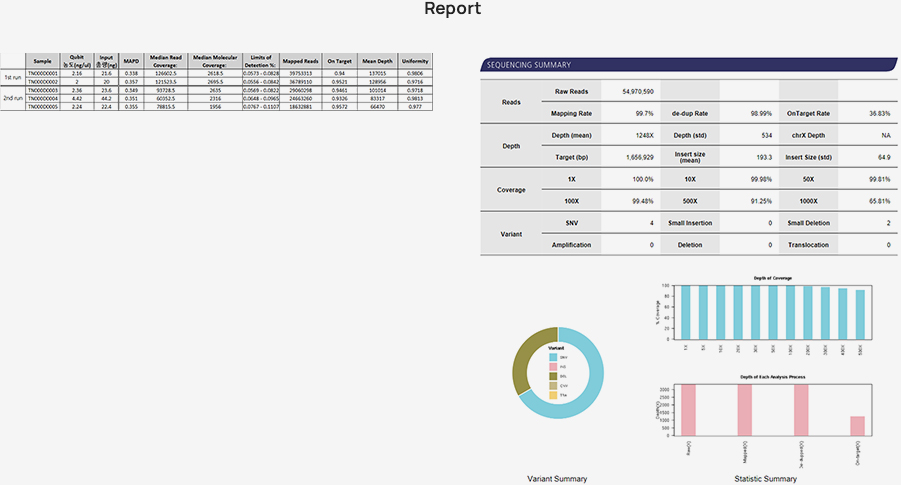The width and height of the screenshot is (901, 485).
Task: Click the 500X coverage label
Action: click(690, 201)
